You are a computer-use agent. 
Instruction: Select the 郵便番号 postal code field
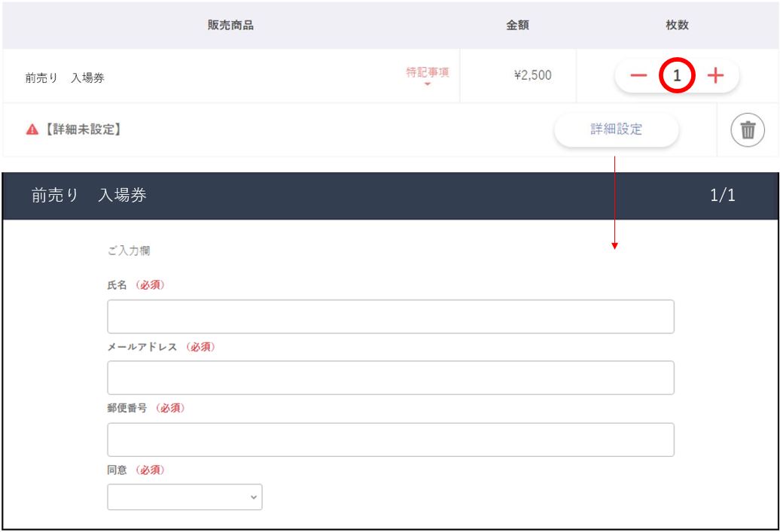[390, 439]
